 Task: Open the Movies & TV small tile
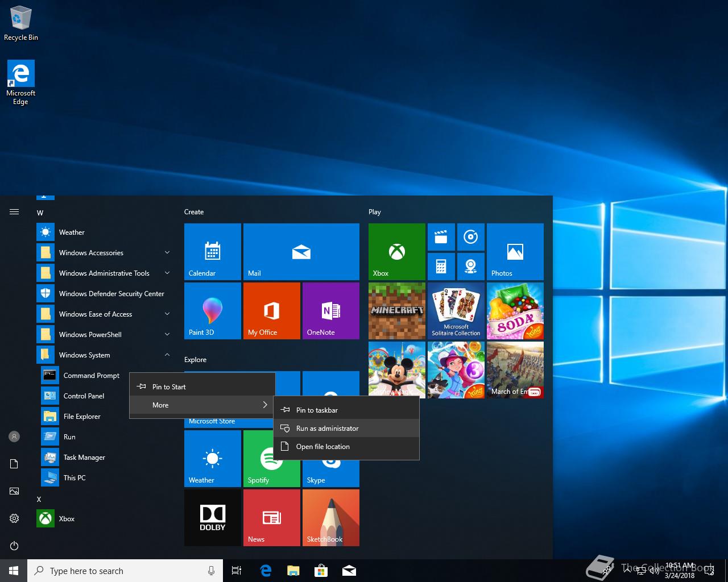(441, 237)
